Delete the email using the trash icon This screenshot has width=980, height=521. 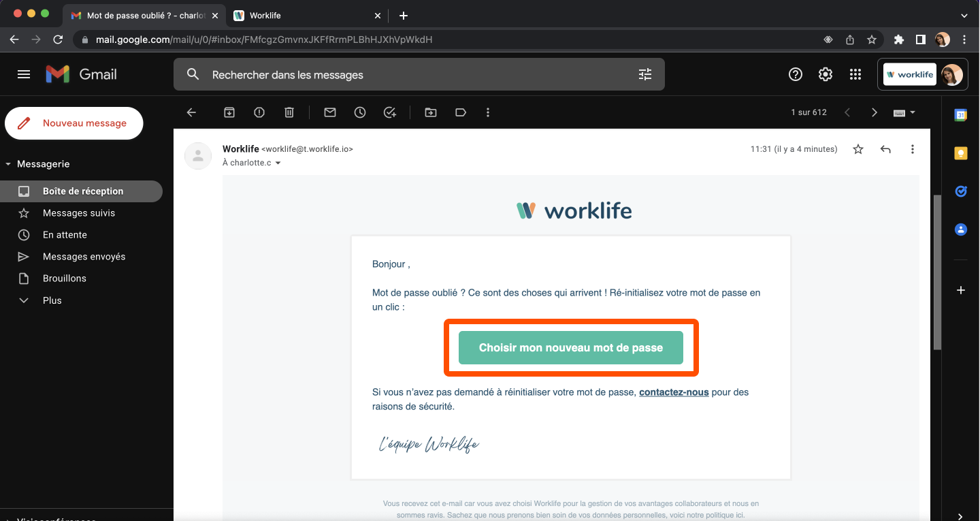pos(289,112)
